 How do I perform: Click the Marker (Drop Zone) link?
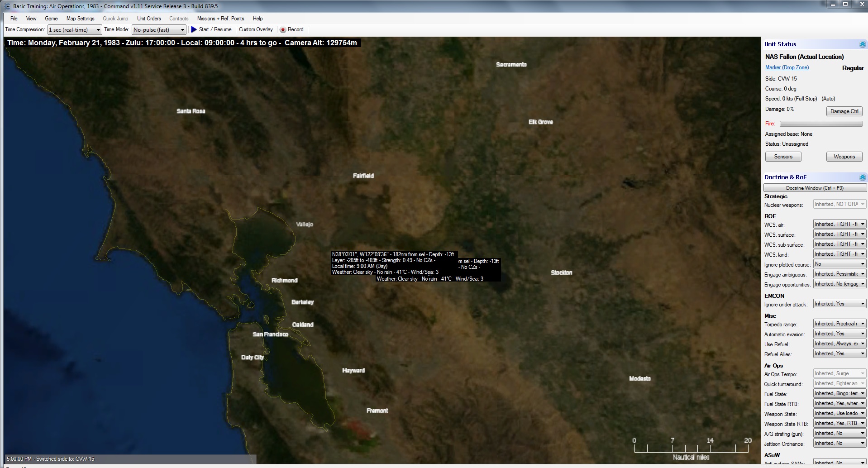click(x=787, y=67)
